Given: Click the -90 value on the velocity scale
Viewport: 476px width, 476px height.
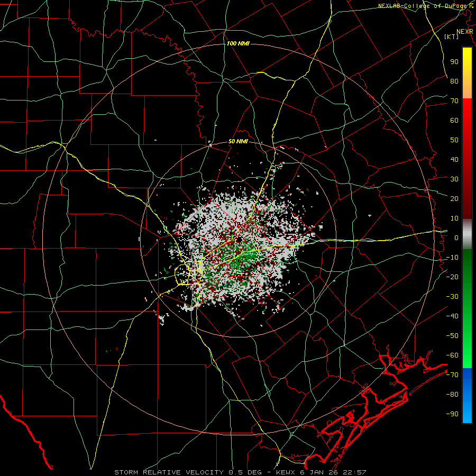Looking at the screenshot, I should point(452,414).
